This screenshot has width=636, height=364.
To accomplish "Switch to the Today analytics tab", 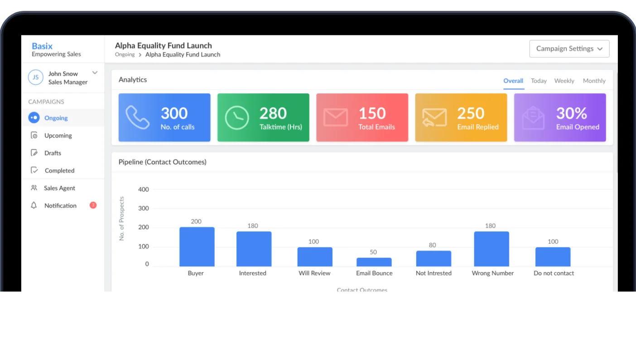I will [x=539, y=81].
